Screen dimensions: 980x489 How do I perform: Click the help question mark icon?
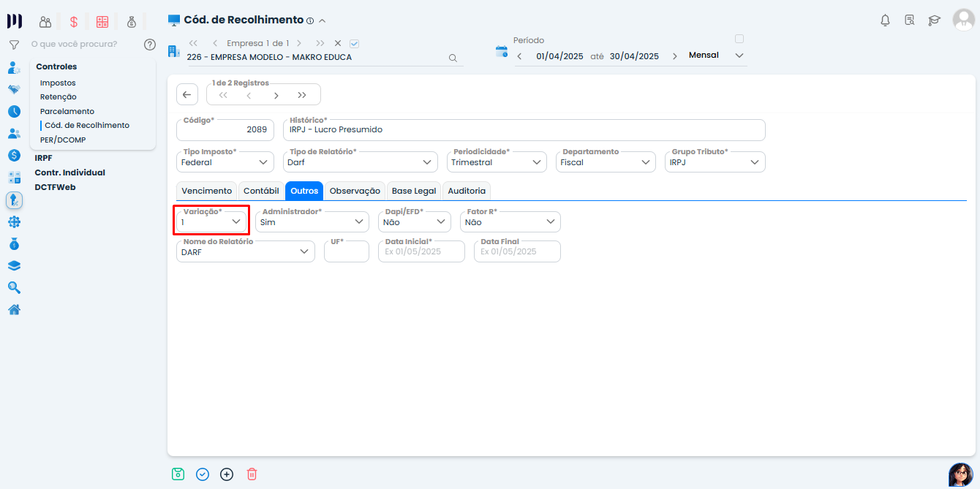150,45
